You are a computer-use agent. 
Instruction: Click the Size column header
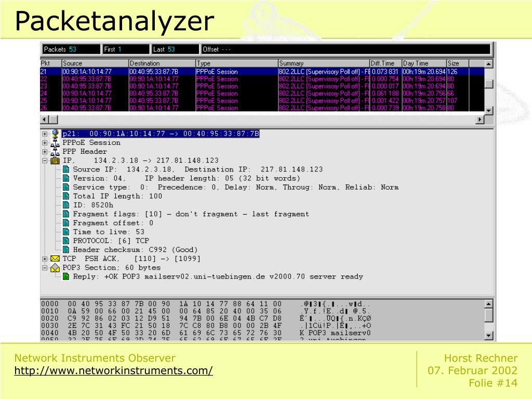point(457,63)
